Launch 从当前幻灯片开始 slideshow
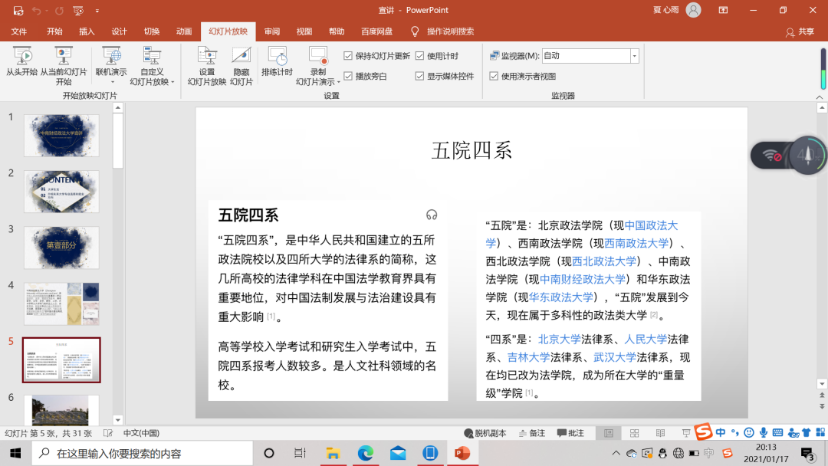The height and width of the screenshot is (466, 828). coord(63,66)
